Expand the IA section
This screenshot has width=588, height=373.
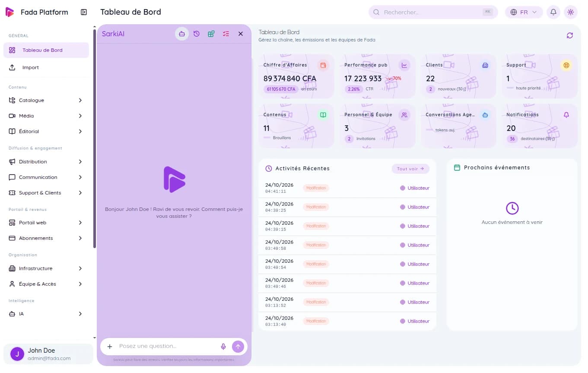click(46, 314)
